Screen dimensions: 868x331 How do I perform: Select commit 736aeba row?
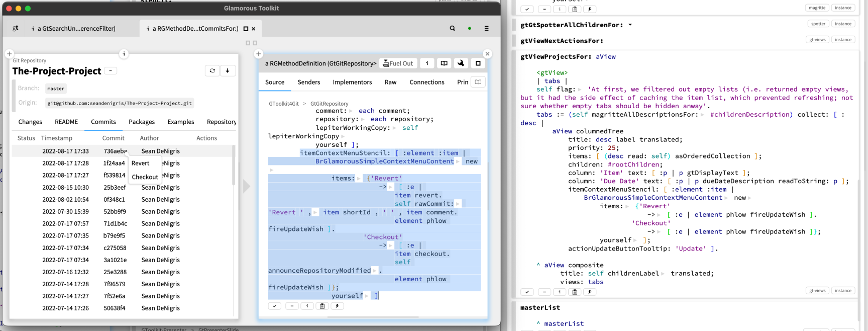point(122,151)
